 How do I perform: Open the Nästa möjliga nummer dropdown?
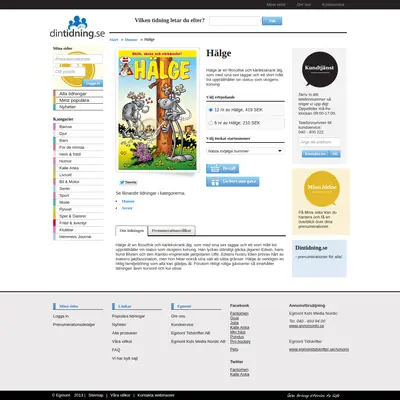tap(245, 151)
